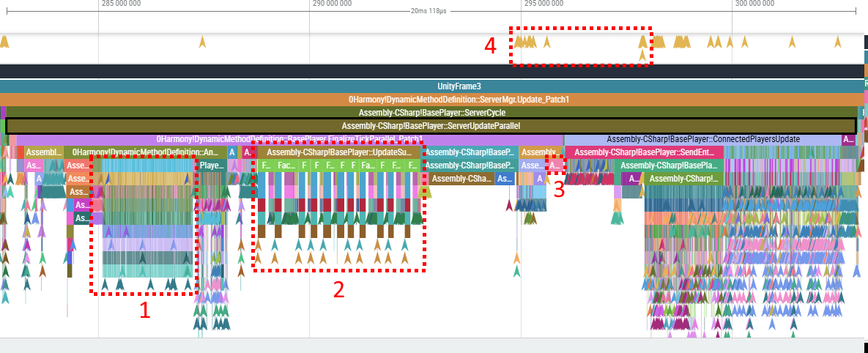The image size is (868, 353).
Task: Select the pink BasePlayer::SendEnt... slice
Action: [x=644, y=152]
